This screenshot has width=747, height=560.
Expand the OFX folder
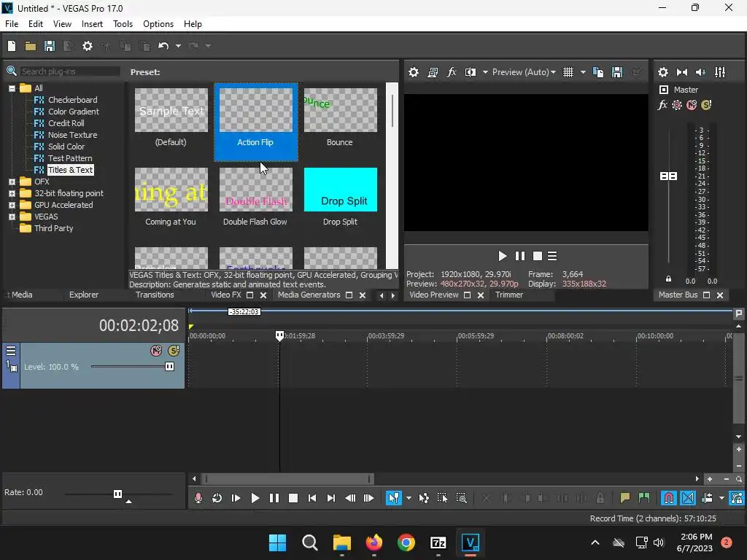12,182
